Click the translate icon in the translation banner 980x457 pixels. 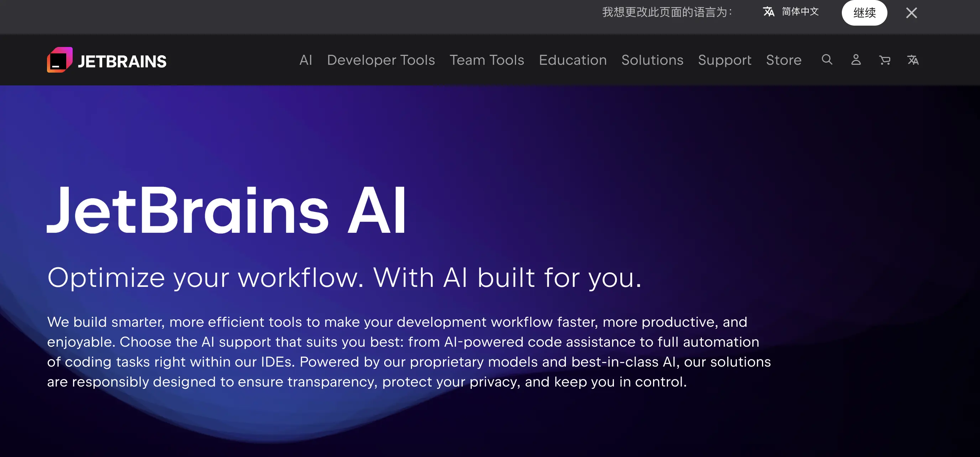[769, 12]
